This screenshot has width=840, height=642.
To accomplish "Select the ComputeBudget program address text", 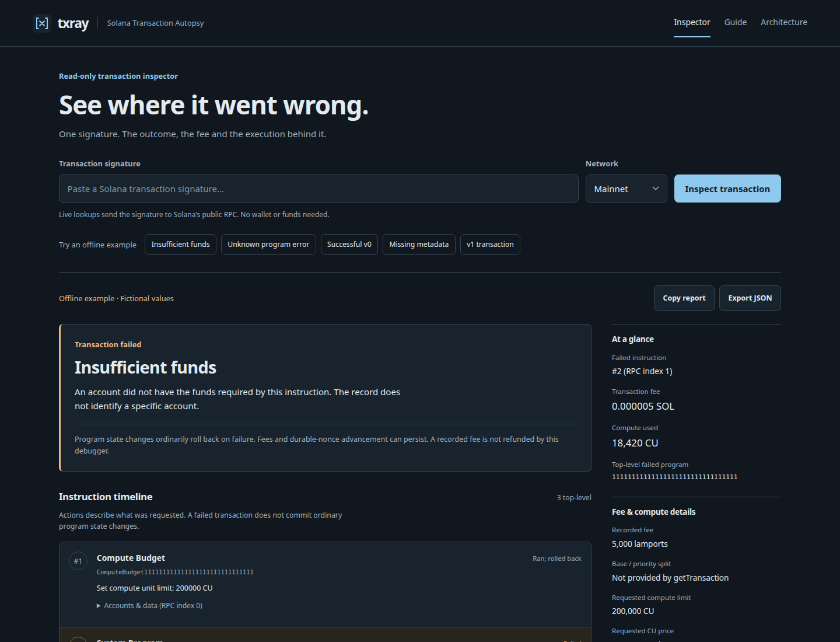I will (175, 573).
